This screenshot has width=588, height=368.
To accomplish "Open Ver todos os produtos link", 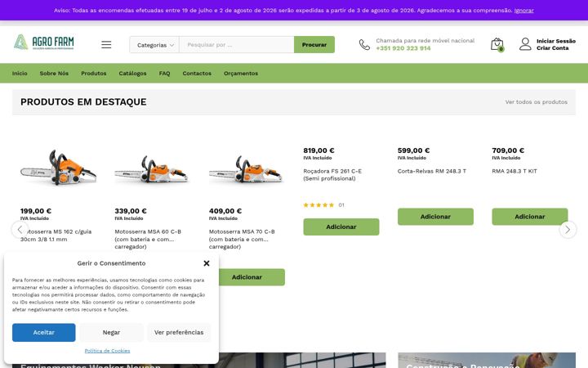I will coord(537,102).
